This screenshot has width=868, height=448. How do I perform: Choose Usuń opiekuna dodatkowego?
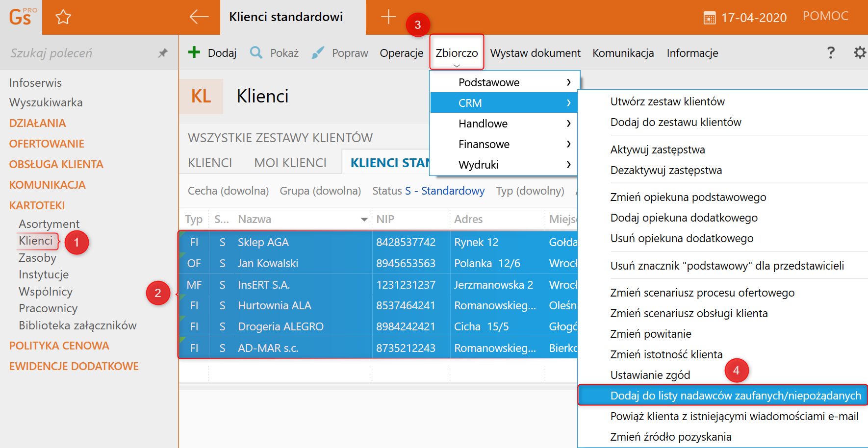(x=682, y=238)
